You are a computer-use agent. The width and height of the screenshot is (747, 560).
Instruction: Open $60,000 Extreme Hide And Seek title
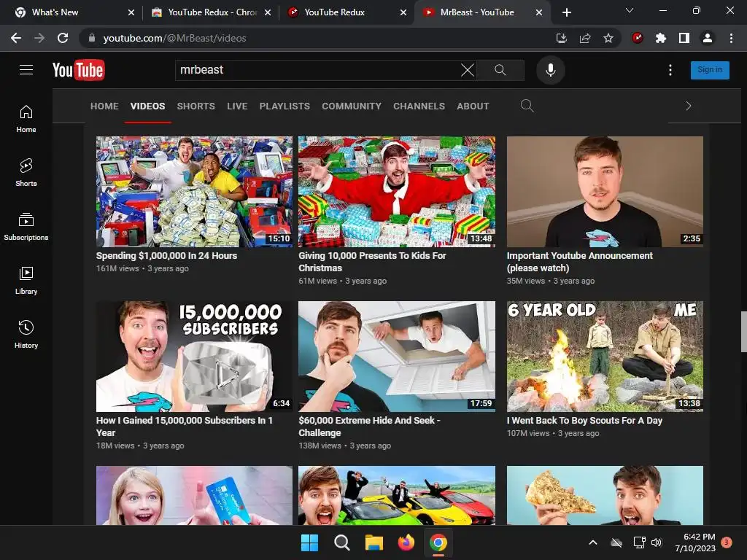(x=368, y=427)
